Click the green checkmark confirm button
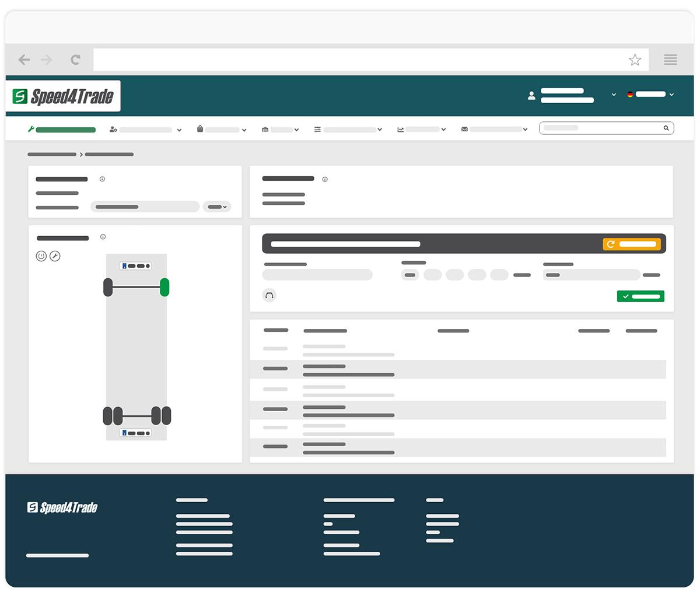 click(640, 296)
